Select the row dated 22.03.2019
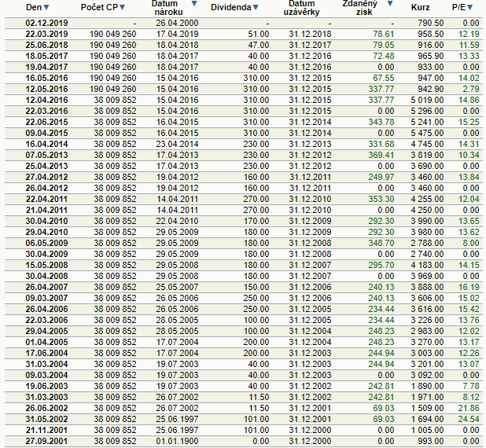This screenshot has height=448, width=486. (x=46, y=35)
